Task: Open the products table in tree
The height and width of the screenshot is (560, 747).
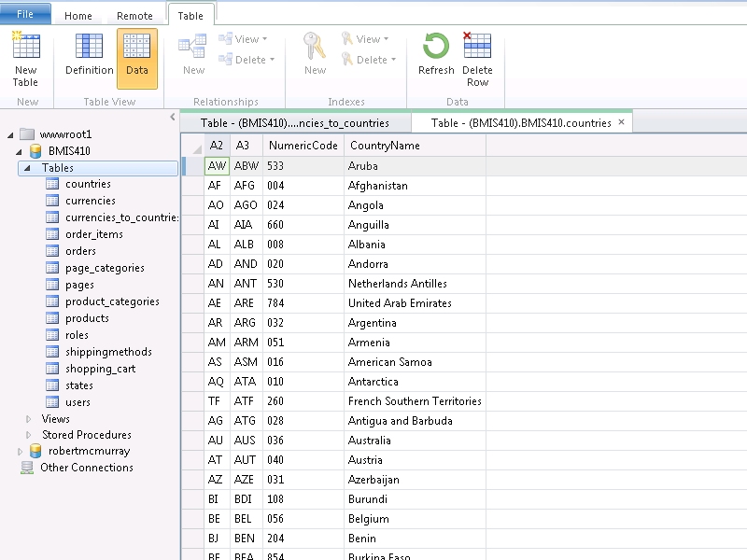Action: tap(87, 318)
